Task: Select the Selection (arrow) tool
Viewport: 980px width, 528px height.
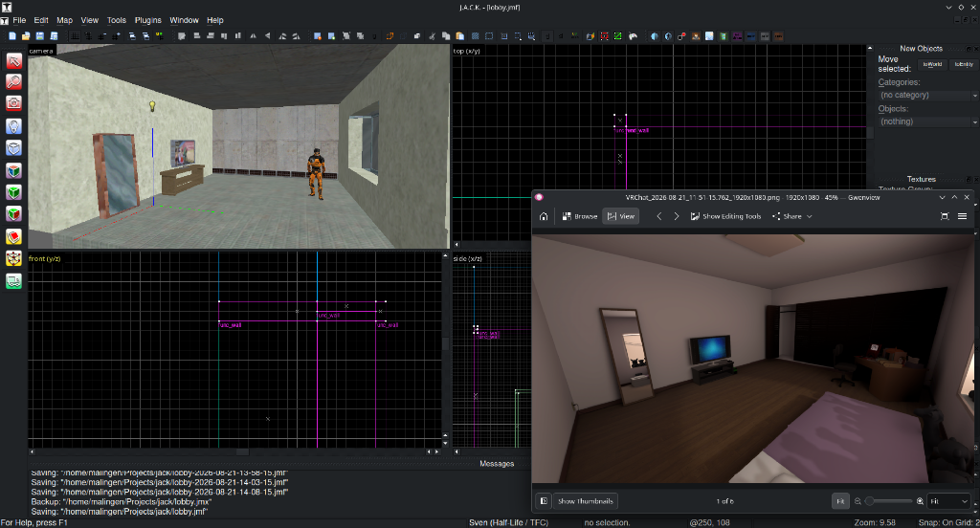Action: 13,60
